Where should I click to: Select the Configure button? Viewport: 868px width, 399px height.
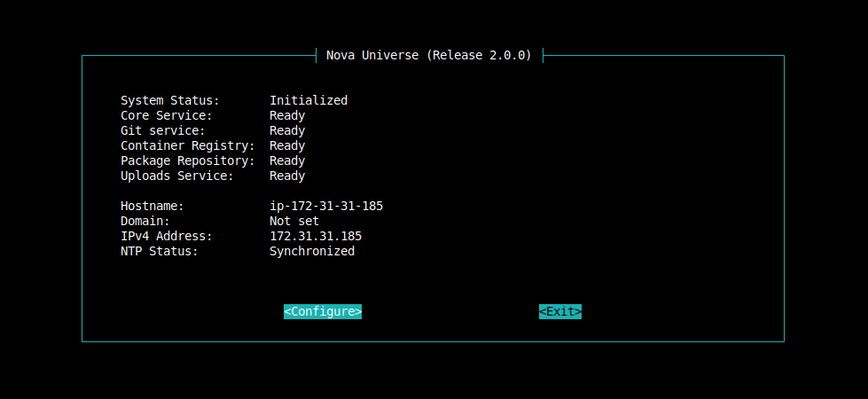tap(323, 311)
